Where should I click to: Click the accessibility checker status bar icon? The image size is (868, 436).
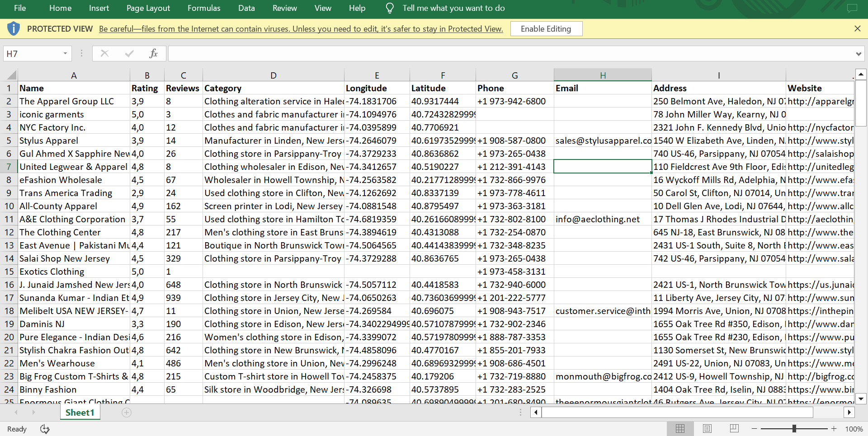tap(45, 429)
